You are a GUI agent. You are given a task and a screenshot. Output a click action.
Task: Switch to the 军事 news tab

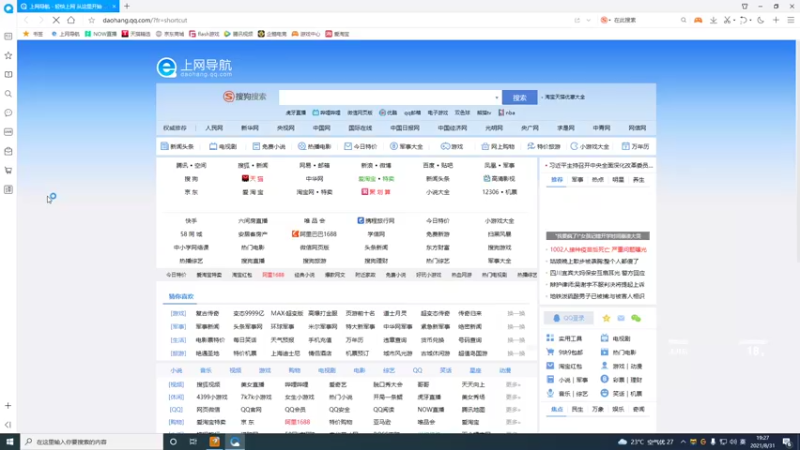click(577, 180)
